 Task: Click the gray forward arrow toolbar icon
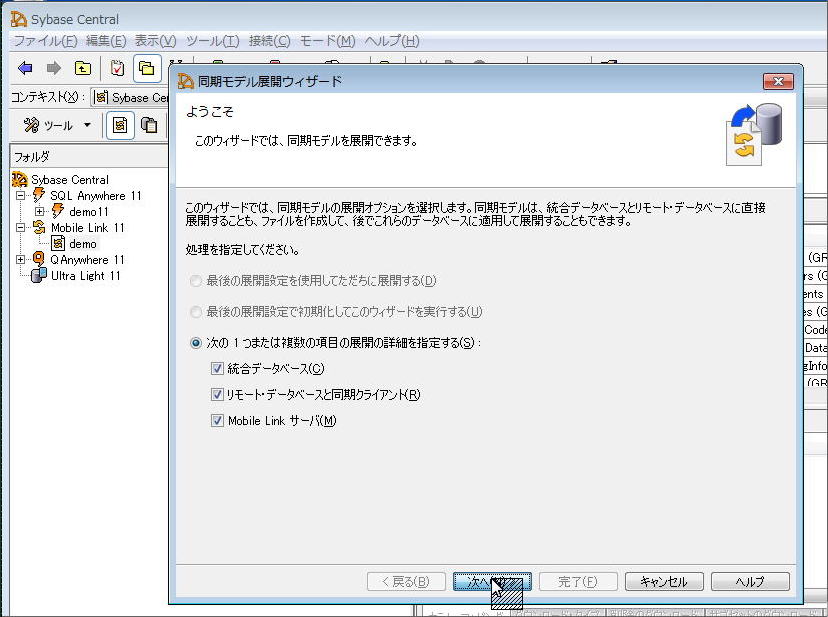click(53, 68)
